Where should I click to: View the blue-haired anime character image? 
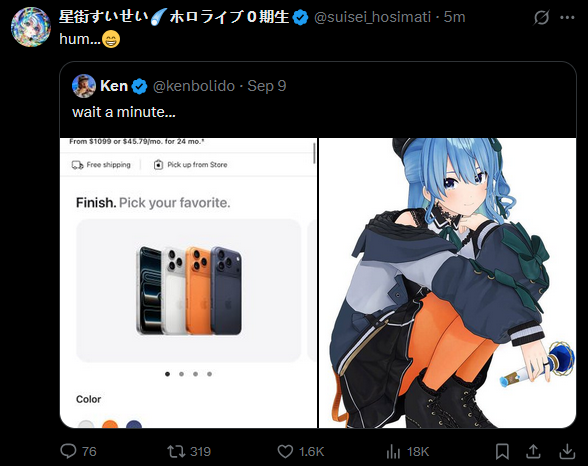(447, 283)
